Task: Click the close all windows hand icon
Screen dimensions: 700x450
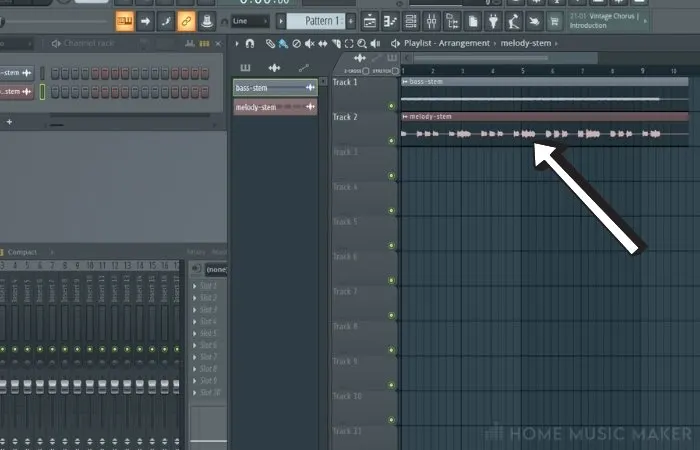Action: point(534,21)
